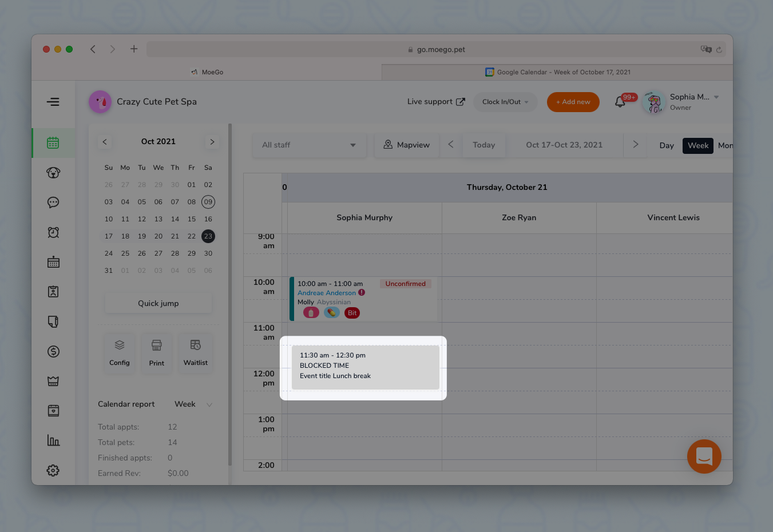Viewport: 773px width, 532px height.
Task: Expand the Sophia M... account menu
Action: pyautogui.click(x=716, y=97)
